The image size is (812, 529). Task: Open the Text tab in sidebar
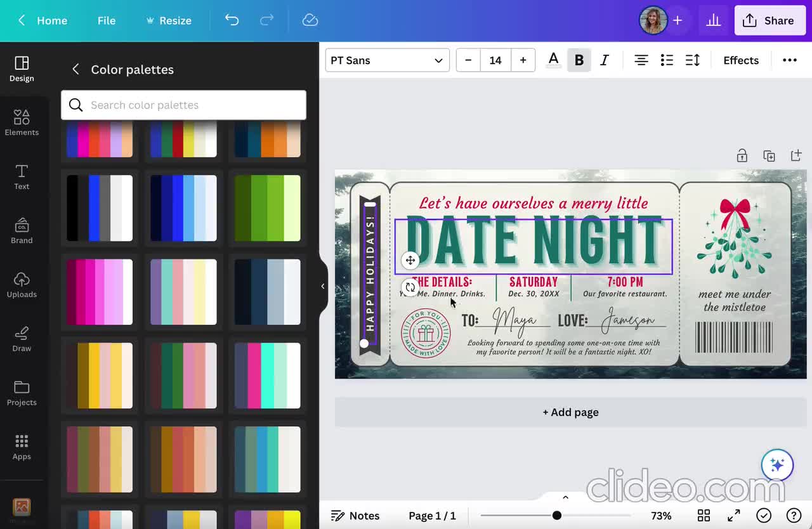pos(22,177)
